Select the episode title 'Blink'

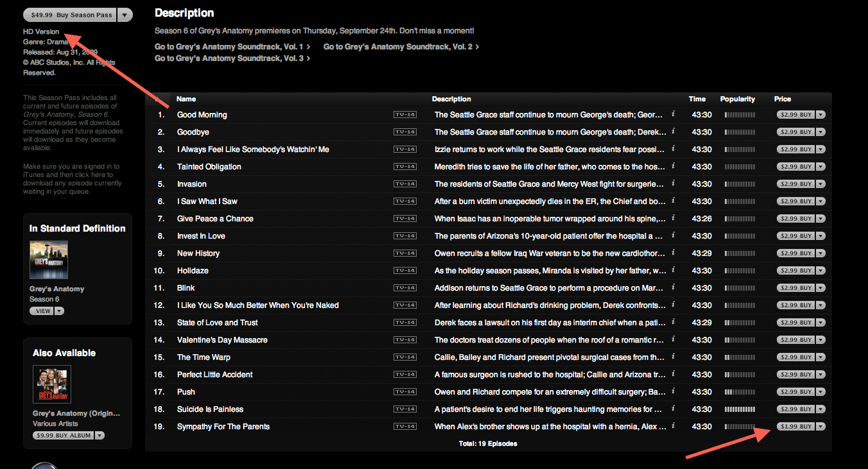tap(186, 288)
